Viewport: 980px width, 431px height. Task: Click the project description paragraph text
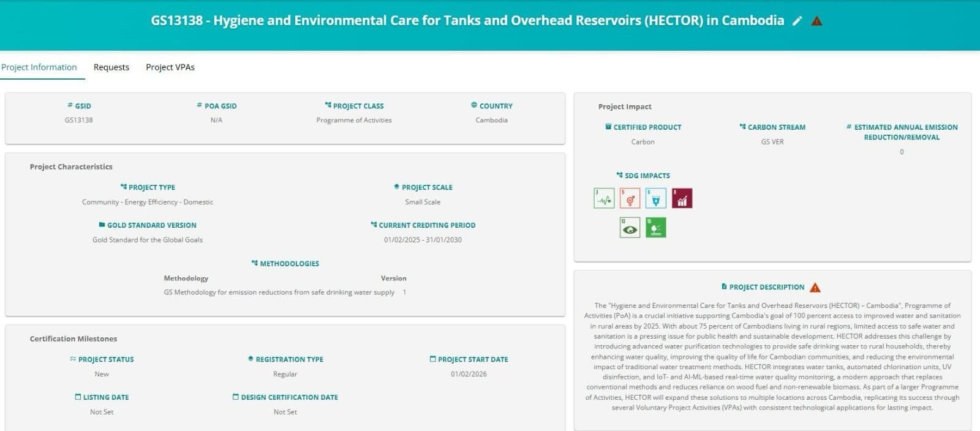point(772,356)
